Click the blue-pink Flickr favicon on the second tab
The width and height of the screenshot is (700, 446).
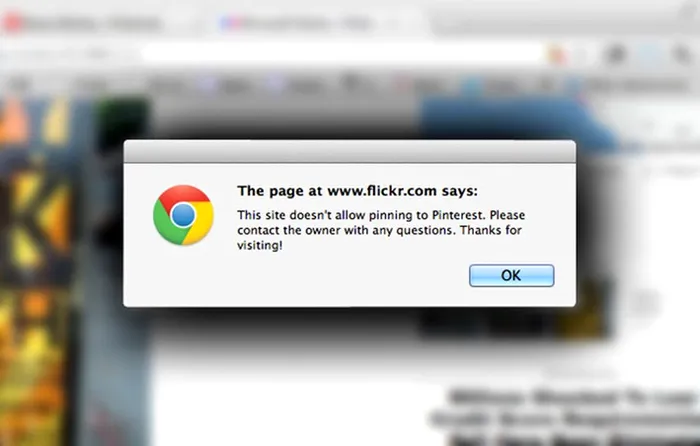tap(231, 23)
